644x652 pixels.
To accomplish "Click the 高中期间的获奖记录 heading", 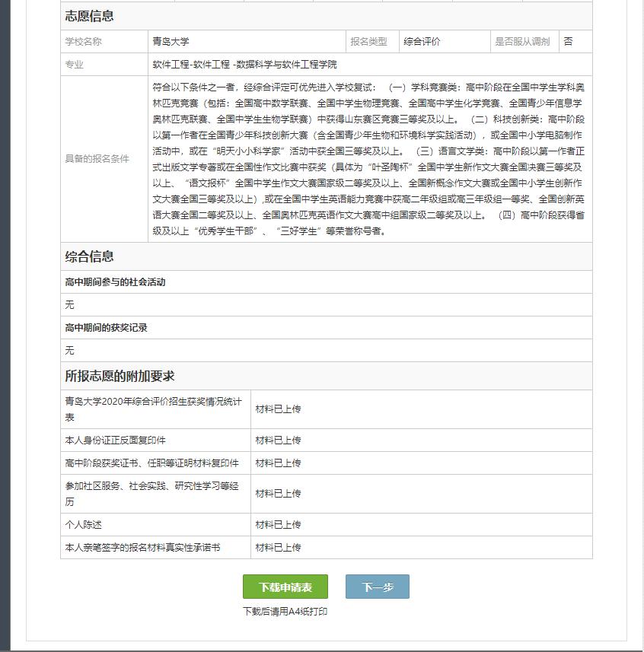I will [106, 328].
